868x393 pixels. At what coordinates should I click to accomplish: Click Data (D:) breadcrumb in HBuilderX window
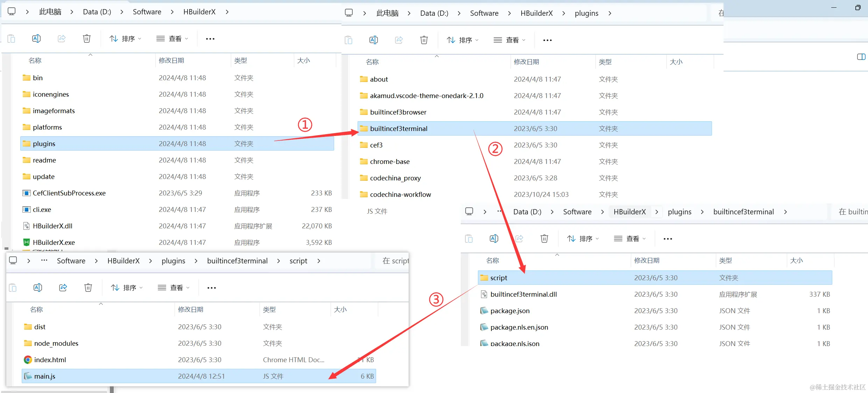pos(97,12)
